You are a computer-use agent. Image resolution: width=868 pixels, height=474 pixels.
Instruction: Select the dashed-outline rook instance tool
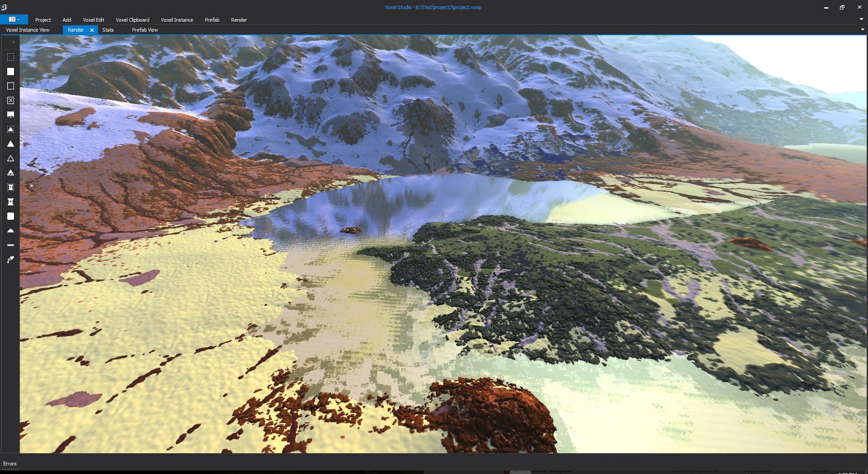click(x=10, y=187)
